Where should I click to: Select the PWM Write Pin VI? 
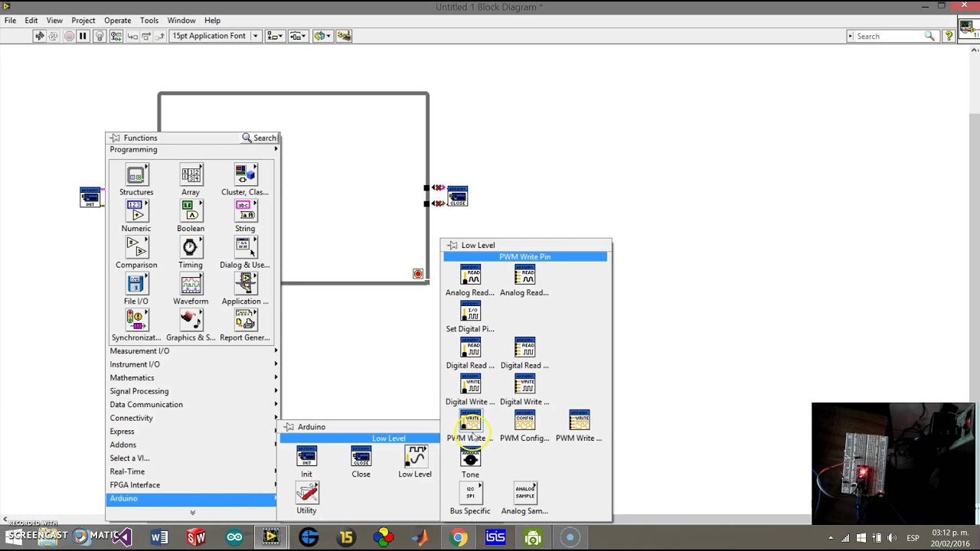click(x=470, y=422)
